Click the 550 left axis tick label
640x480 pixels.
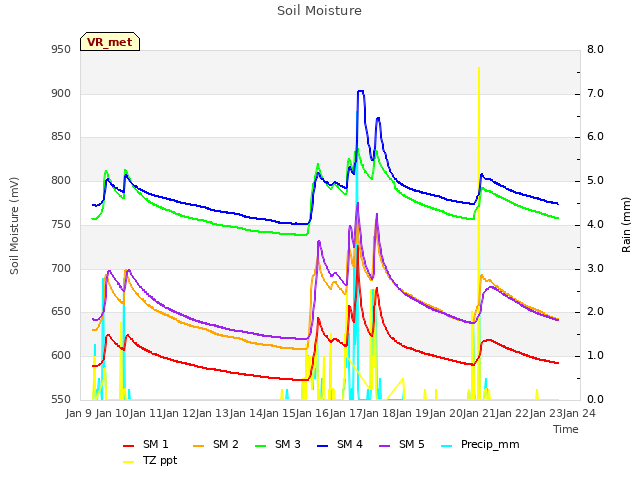click(61, 399)
